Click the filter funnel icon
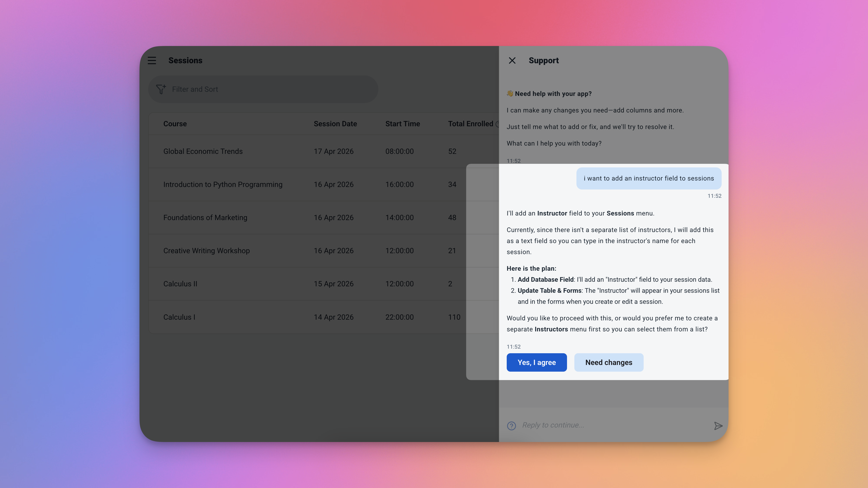The image size is (868, 488). click(x=161, y=89)
